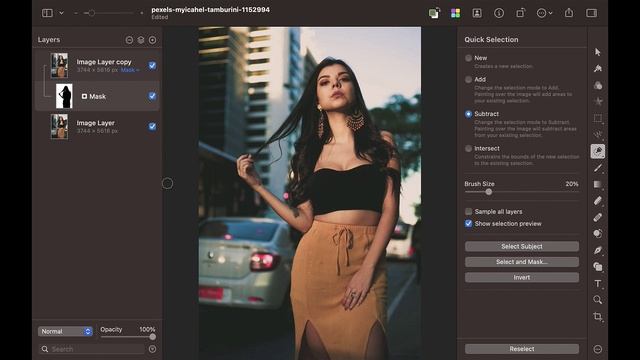Image resolution: width=640 pixels, height=360 pixels.
Task: Toggle the Layers sidebar icon
Action: (47, 13)
